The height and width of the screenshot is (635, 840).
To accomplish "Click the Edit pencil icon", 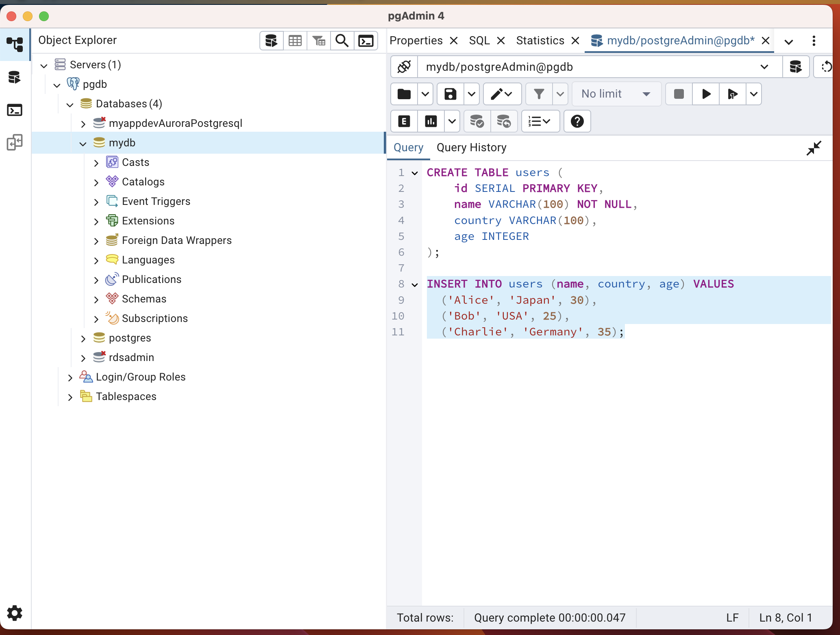I will click(502, 94).
